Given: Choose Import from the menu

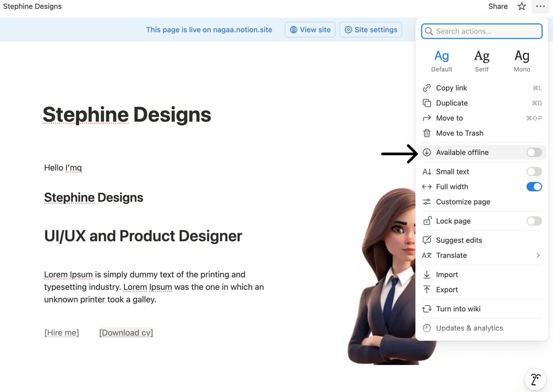Looking at the screenshot, I should coord(482,274).
